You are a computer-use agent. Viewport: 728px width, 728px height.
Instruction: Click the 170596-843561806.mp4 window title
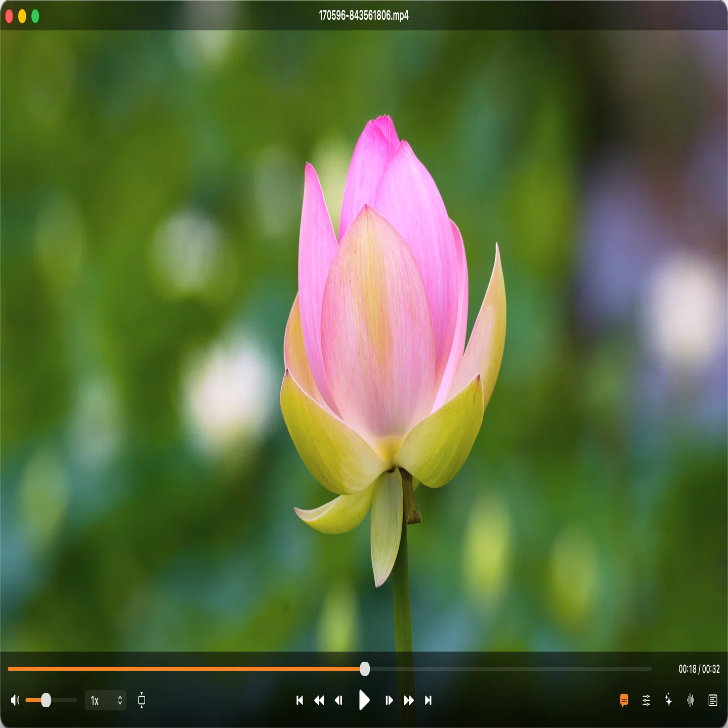pyautogui.click(x=364, y=16)
